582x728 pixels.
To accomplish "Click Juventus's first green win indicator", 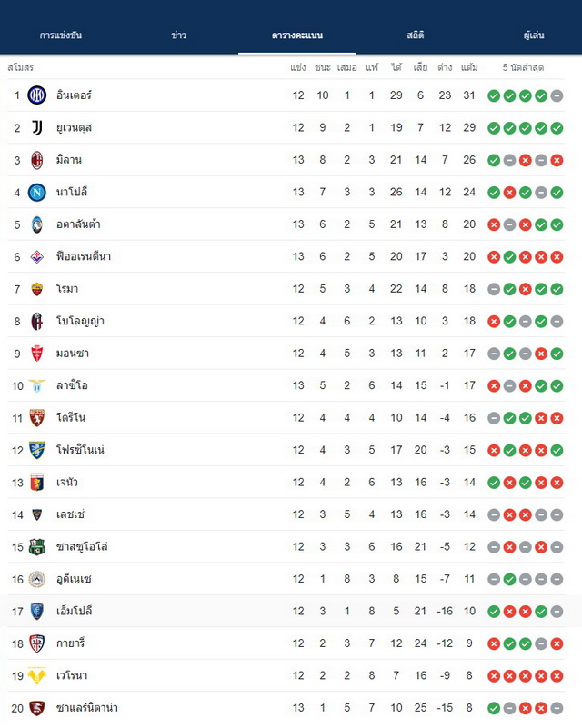I will [494, 128].
